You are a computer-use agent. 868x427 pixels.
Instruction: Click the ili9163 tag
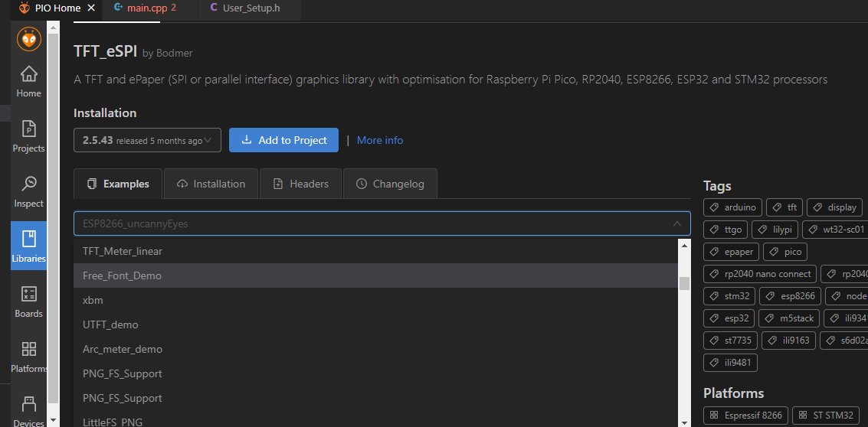[x=788, y=341]
